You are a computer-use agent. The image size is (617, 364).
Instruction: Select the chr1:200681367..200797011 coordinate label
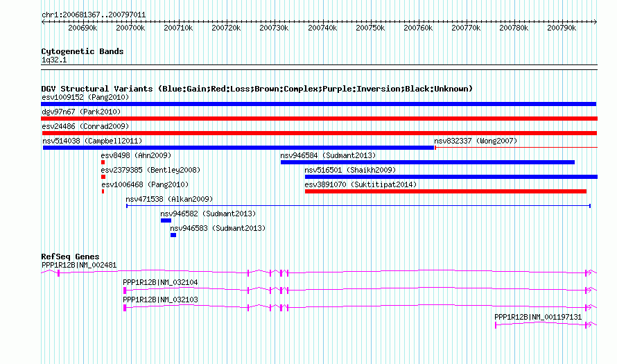[94, 15]
